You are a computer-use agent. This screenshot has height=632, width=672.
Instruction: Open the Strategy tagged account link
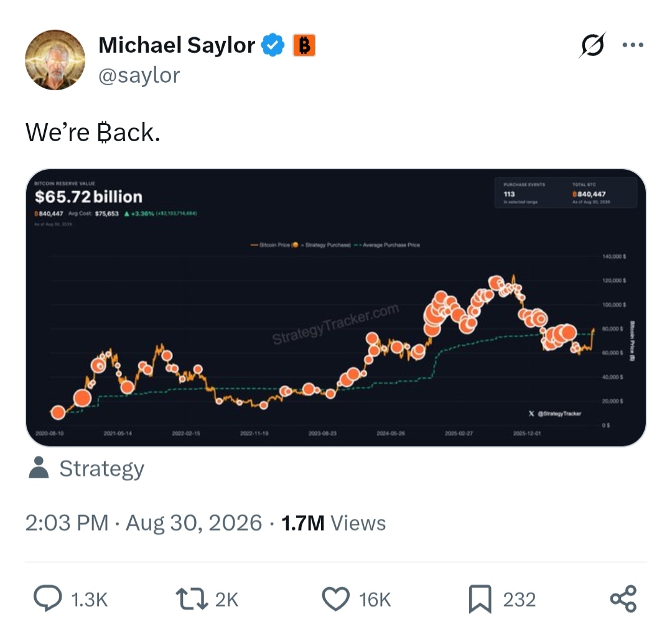coord(101,468)
